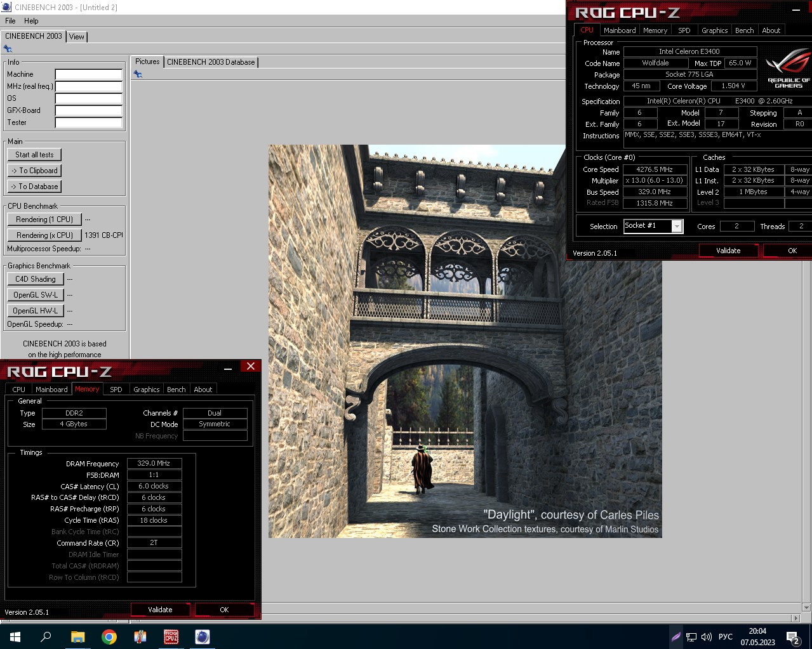
Task: Open the Help menu
Action: click(31, 21)
